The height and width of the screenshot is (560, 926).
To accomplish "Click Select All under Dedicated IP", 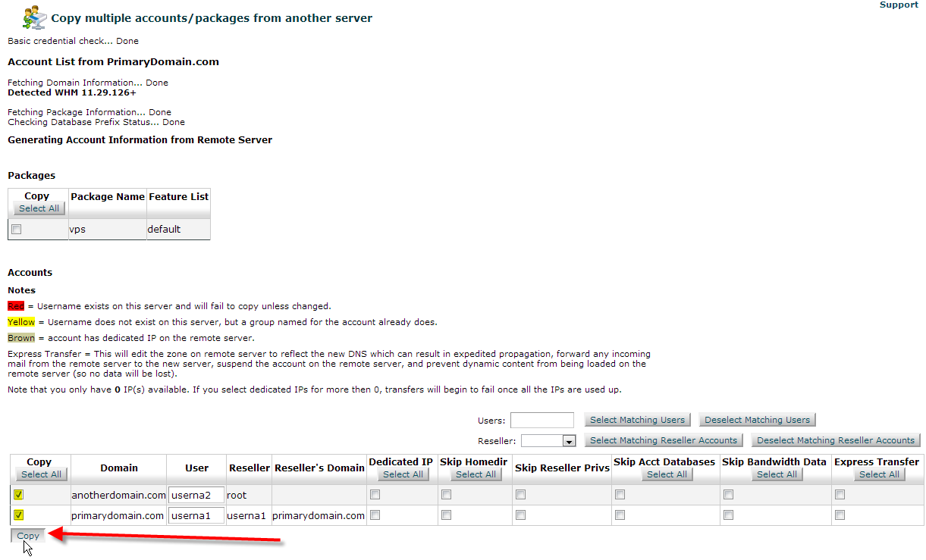I will 403,474.
